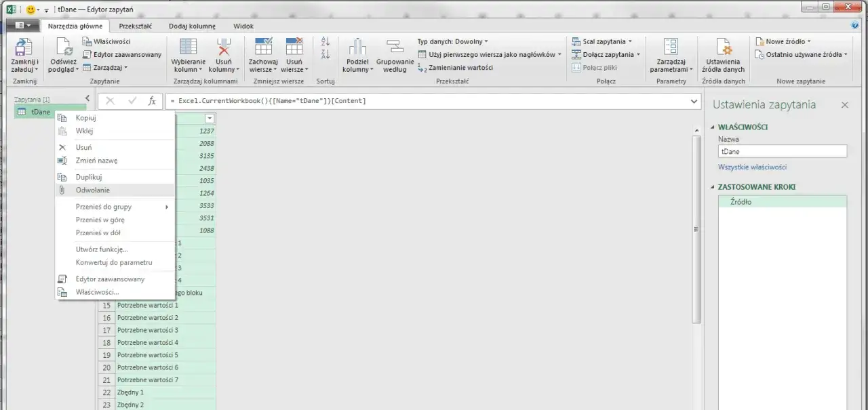Open the Ostatnio używane źródła dropdown
Image resolution: width=868 pixels, height=410 pixels.
pyautogui.click(x=802, y=54)
